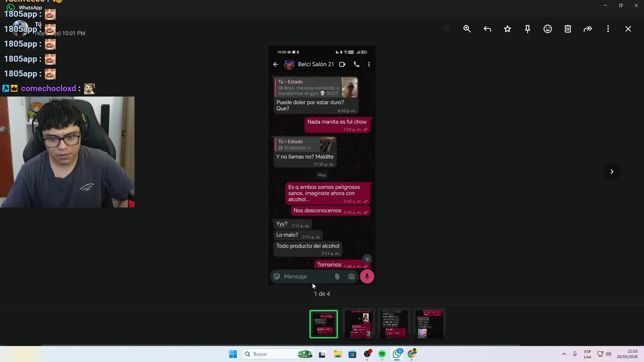The height and width of the screenshot is (362, 644).
Task: Open the quoted status 'Broo, me esta volviendo' video thumbnail
Action: coord(350,87)
